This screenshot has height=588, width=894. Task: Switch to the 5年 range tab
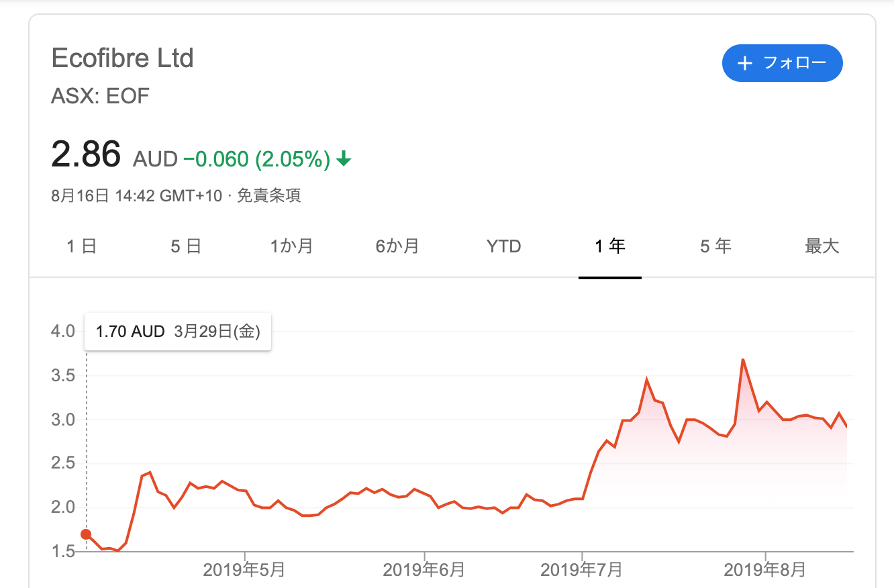(715, 246)
